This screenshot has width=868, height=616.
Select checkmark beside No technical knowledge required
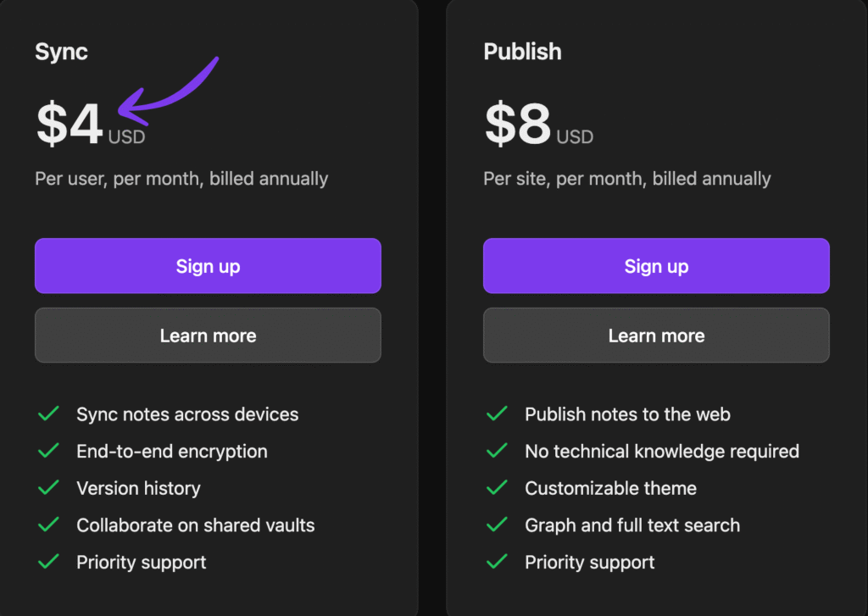(497, 452)
